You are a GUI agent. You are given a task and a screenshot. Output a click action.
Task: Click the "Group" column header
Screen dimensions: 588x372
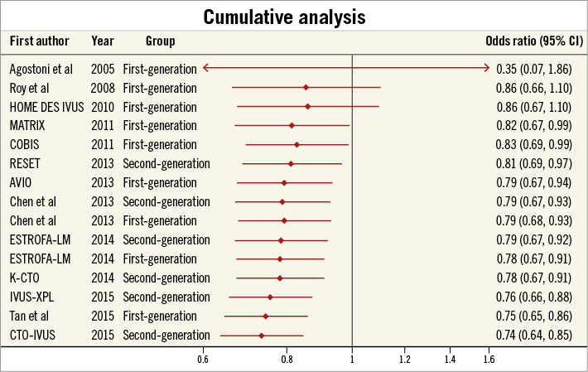point(161,41)
